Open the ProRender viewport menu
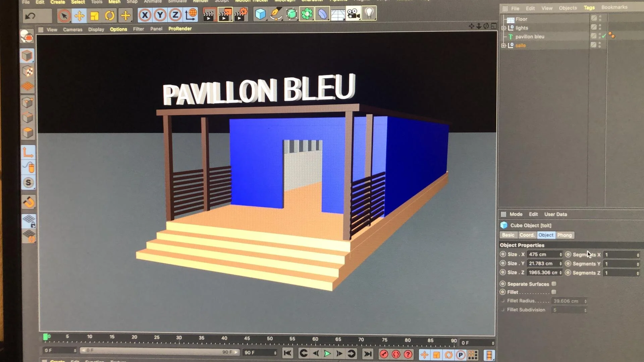Image resolution: width=644 pixels, height=362 pixels. (x=180, y=29)
